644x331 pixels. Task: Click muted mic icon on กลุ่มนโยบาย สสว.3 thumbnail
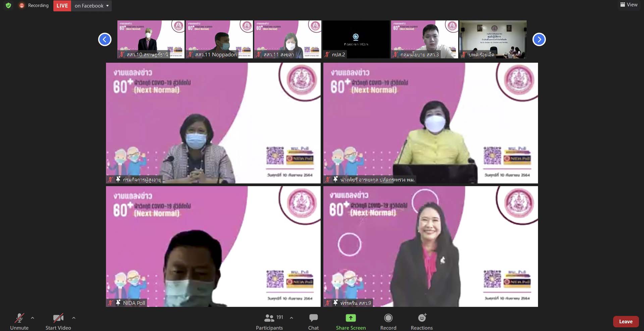pyautogui.click(x=395, y=54)
